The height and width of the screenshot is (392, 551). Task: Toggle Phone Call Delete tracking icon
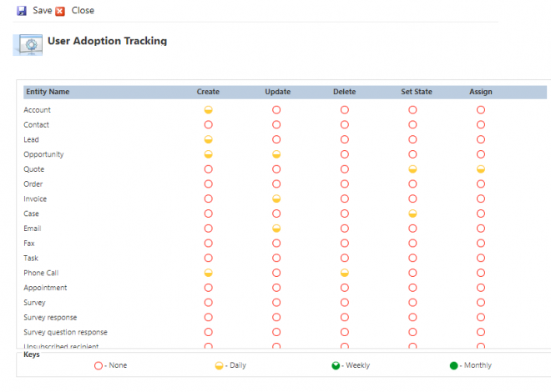pos(344,273)
